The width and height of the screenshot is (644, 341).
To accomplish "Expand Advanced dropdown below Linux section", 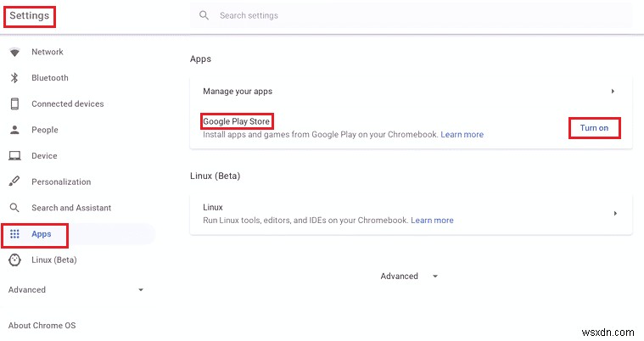I will click(409, 277).
